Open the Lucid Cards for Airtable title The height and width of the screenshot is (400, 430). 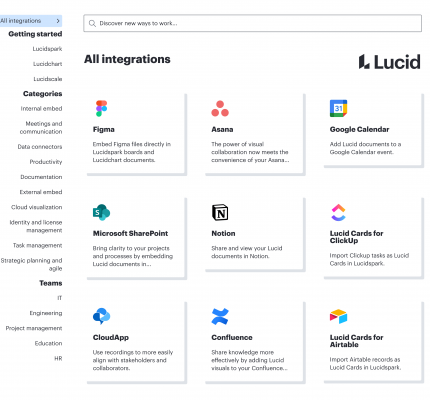(356, 341)
